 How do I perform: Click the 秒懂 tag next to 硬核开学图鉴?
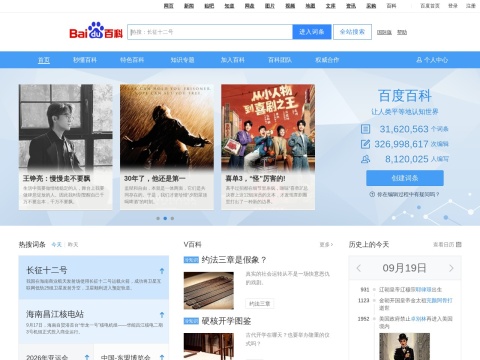coord(191,321)
